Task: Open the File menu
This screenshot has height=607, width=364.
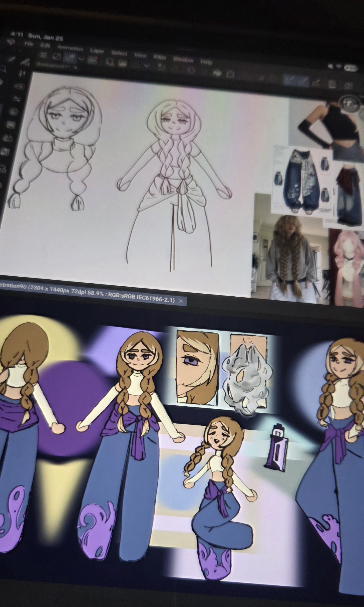Action: (29, 44)
